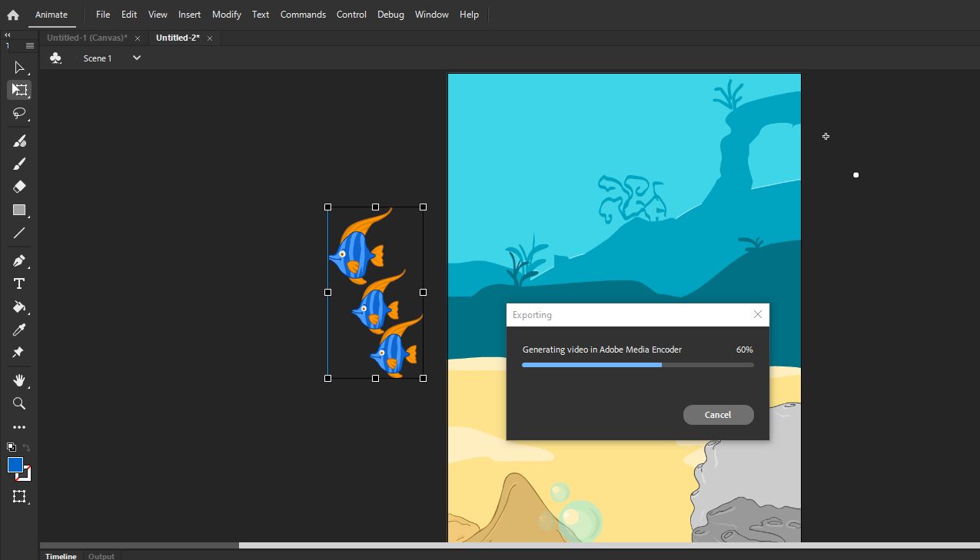This screenshot has width=980, height=560.
Task: Grab the Hand tool
Action: (x=19, y=379)
